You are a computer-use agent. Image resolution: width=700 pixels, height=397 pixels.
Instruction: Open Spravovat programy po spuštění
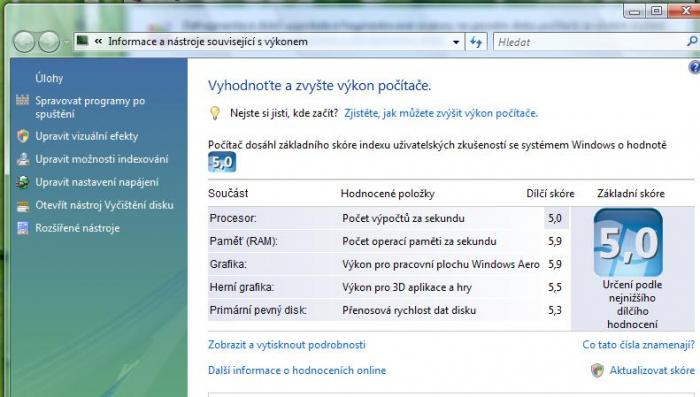90,107
